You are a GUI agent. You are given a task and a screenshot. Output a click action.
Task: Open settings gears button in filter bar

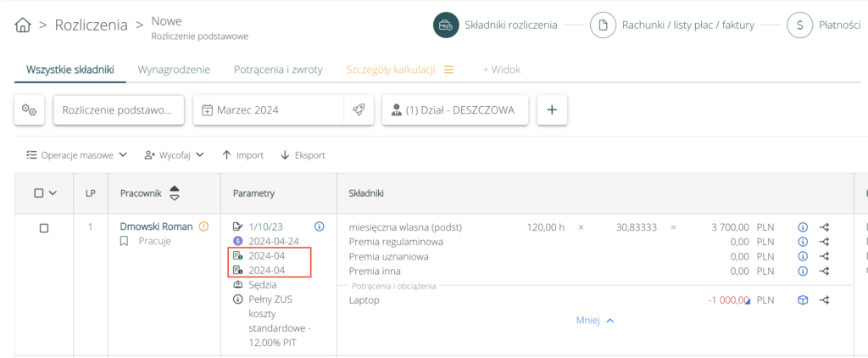(x=30, y=109)
